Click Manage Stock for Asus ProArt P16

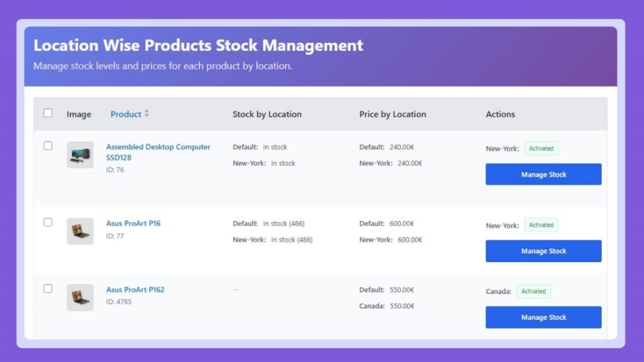[543, 251]
